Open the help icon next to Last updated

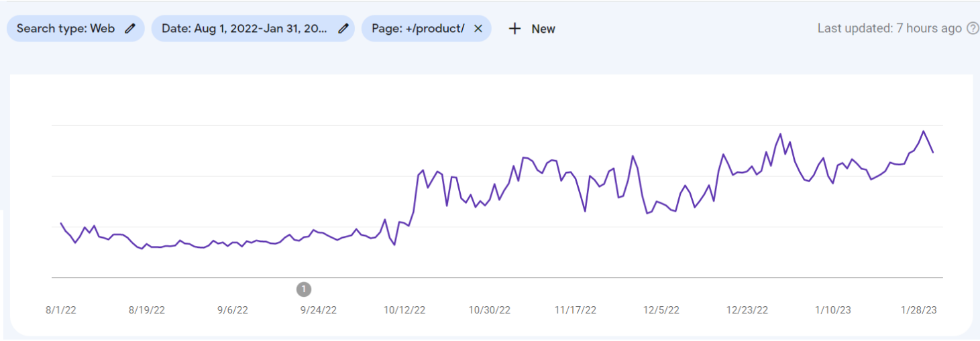coord(973,28)
